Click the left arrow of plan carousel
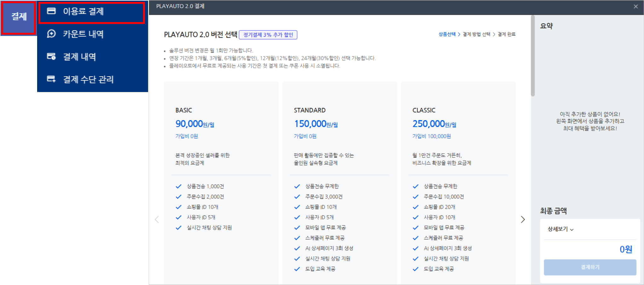This screenshot has height=285, width=644. 157,219
